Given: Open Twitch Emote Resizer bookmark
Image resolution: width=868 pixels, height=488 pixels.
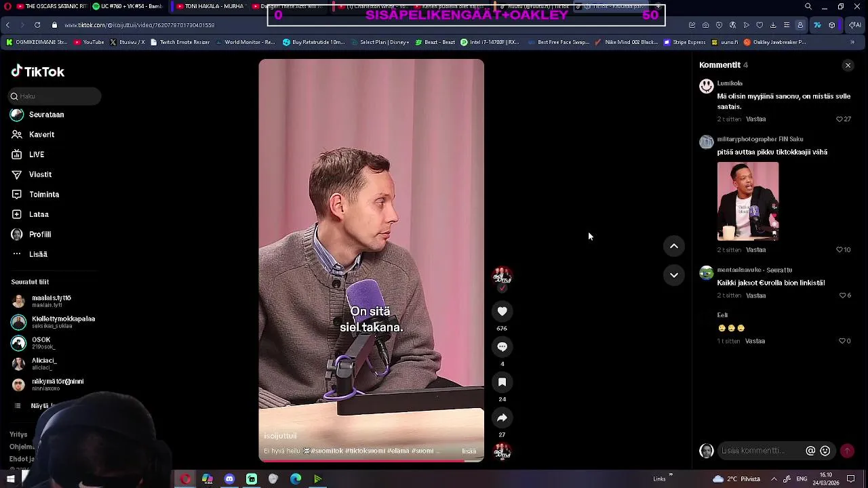Looking at the screenshot, I should [180, 42].
